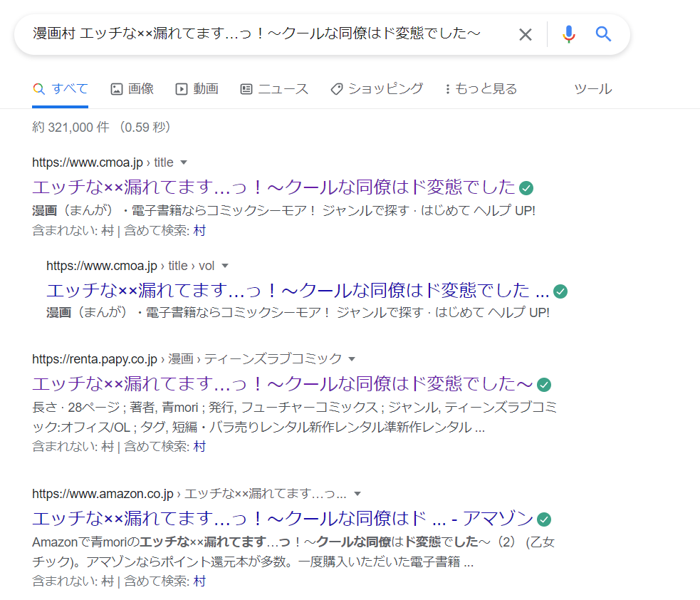
Task: Click the green checkmark badge on the Amazon result
Action: (x=544, y=519)
